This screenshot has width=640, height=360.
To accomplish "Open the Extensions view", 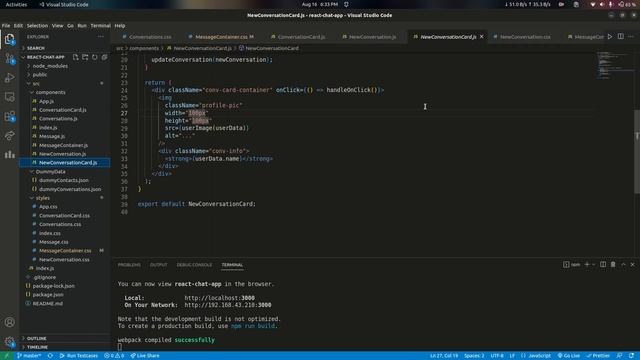I will point(9,116).
